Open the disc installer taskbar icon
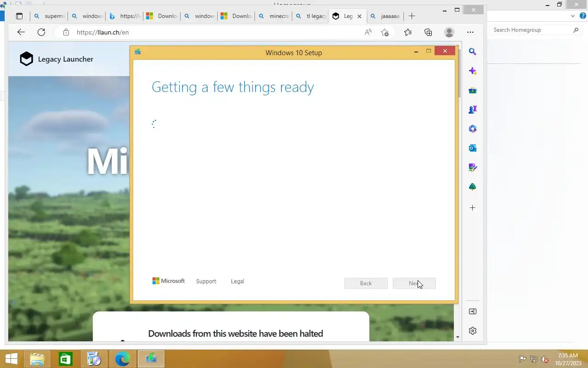Screen dimensions: 588x368 (x=94, y=359)
